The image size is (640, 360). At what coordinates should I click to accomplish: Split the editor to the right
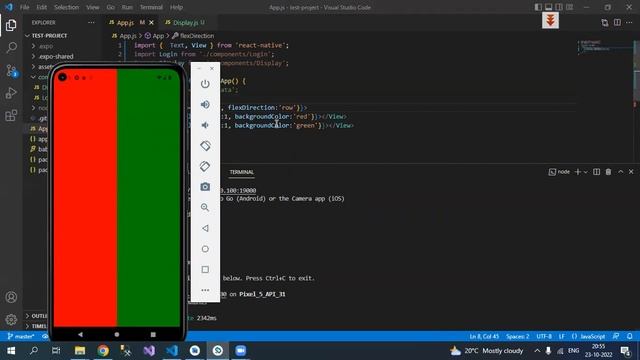pyautogui.click(x=617, y=22)
